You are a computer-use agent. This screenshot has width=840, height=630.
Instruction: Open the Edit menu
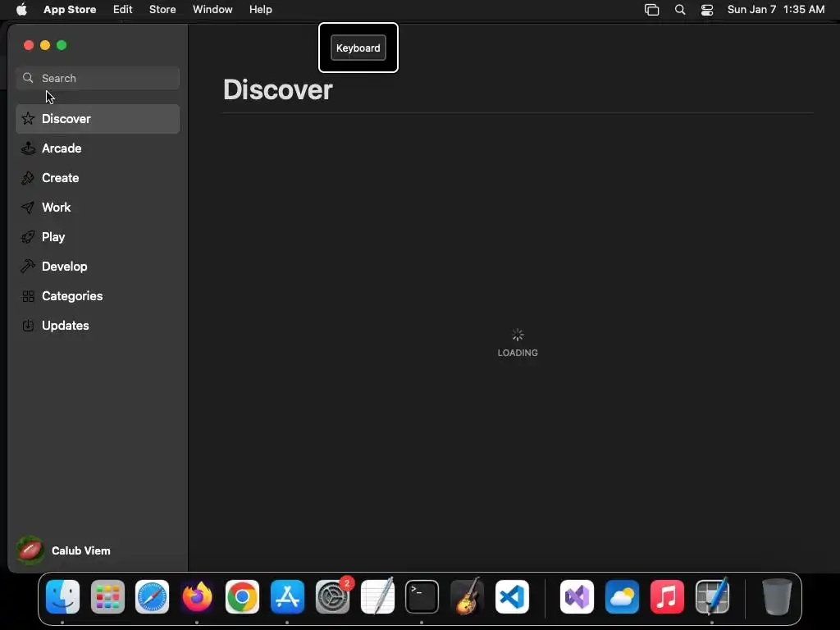pyautogui.click(x=123, y=9)
